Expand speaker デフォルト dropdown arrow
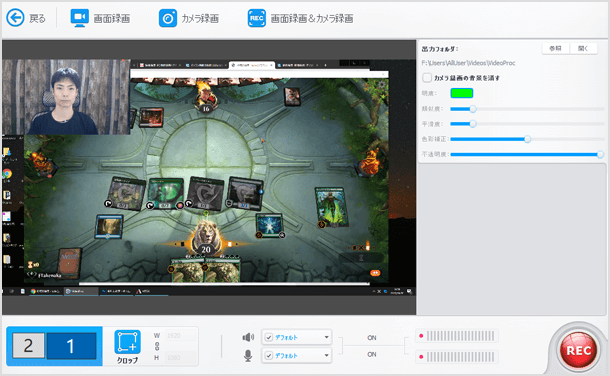The width and height of the screenshot is (610, 376). point(326,337)
